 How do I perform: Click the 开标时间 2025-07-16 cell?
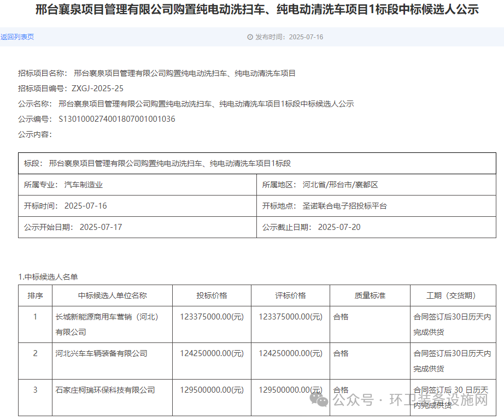[x=138, y=206]
